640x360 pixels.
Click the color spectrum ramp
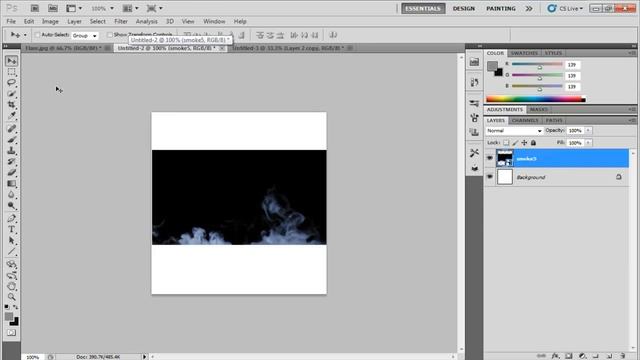point(536,99)
